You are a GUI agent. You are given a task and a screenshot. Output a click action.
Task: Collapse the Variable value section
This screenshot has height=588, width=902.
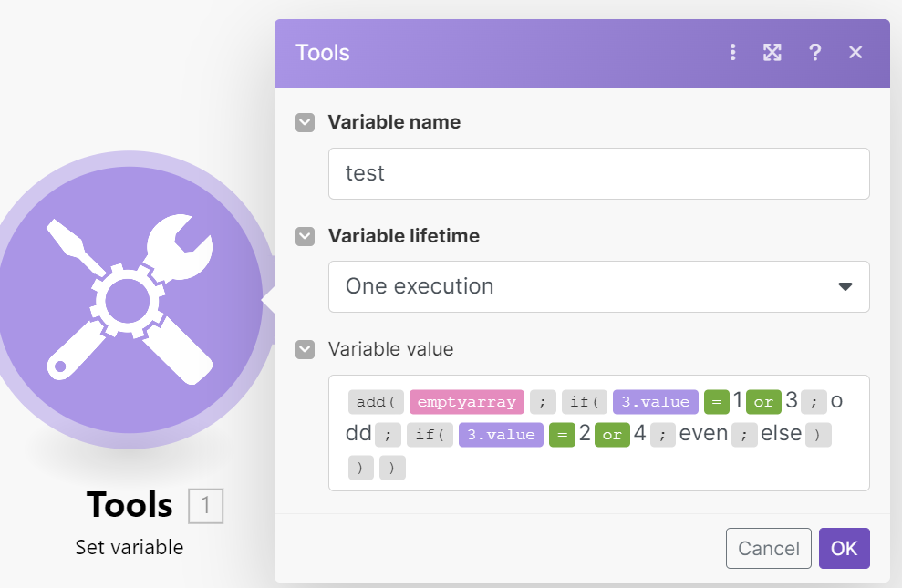(x=305, y=349)
